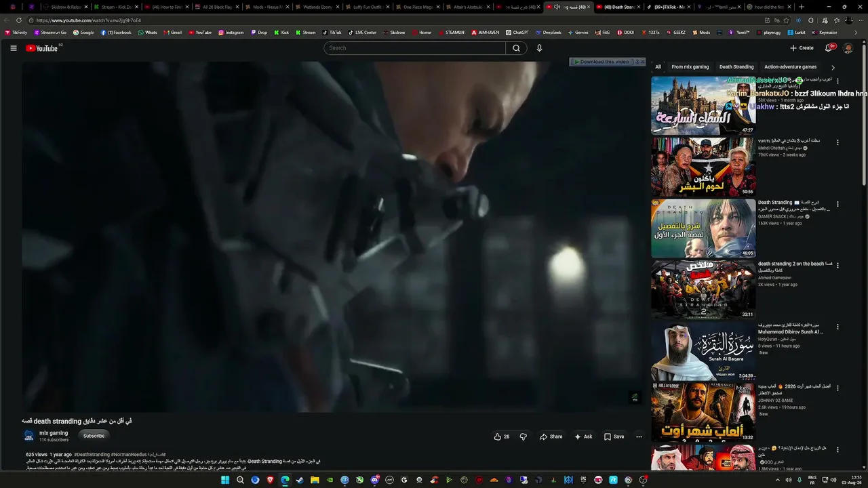Viewport: 868px width, 488px height.
Task: Open Brave browser from the taskbar
Action: point(270,480)
